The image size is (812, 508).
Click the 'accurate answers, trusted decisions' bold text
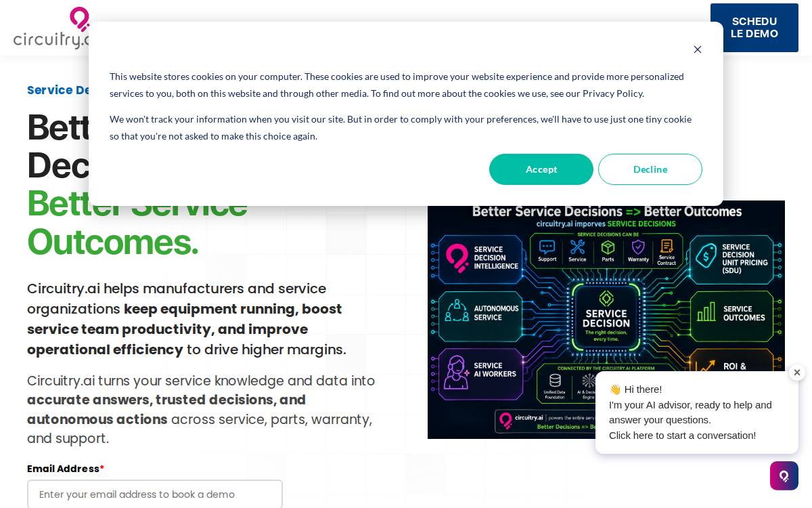(166, 400)
